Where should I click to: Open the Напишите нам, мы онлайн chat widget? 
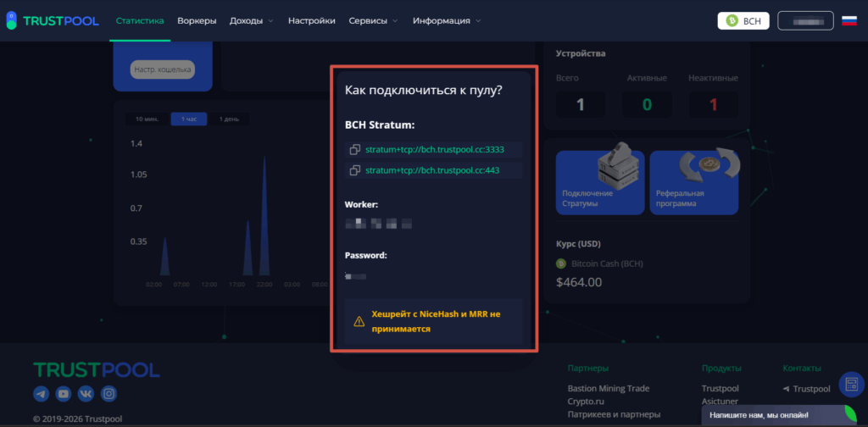pyautogui.click(x=779, y=415)
